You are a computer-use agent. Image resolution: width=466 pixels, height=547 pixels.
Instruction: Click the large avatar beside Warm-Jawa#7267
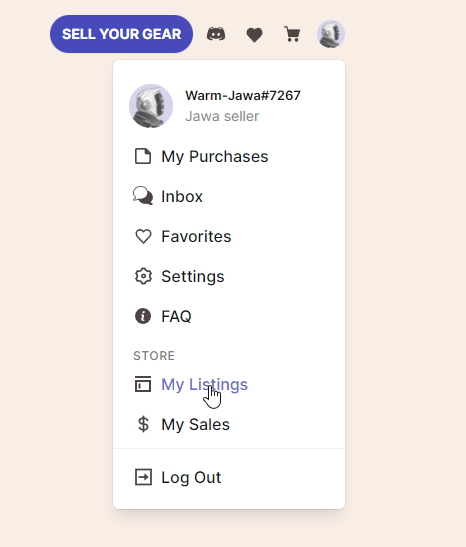[151, 106]
